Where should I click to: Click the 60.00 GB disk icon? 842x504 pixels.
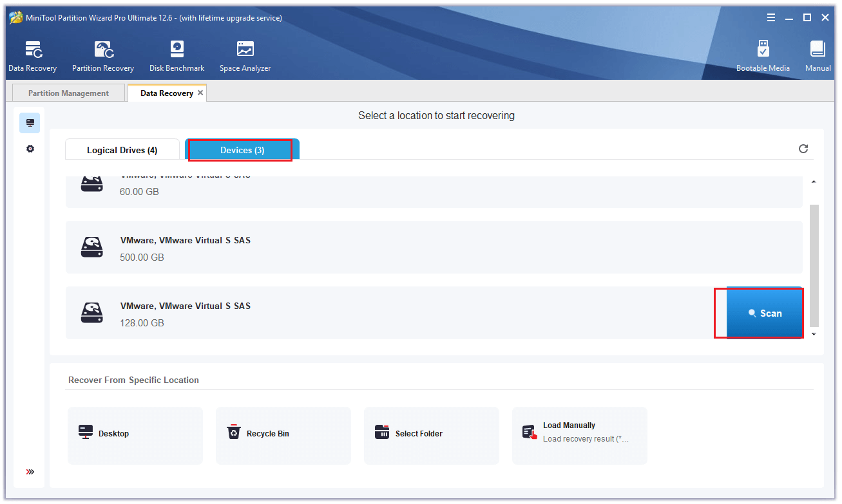92,183
